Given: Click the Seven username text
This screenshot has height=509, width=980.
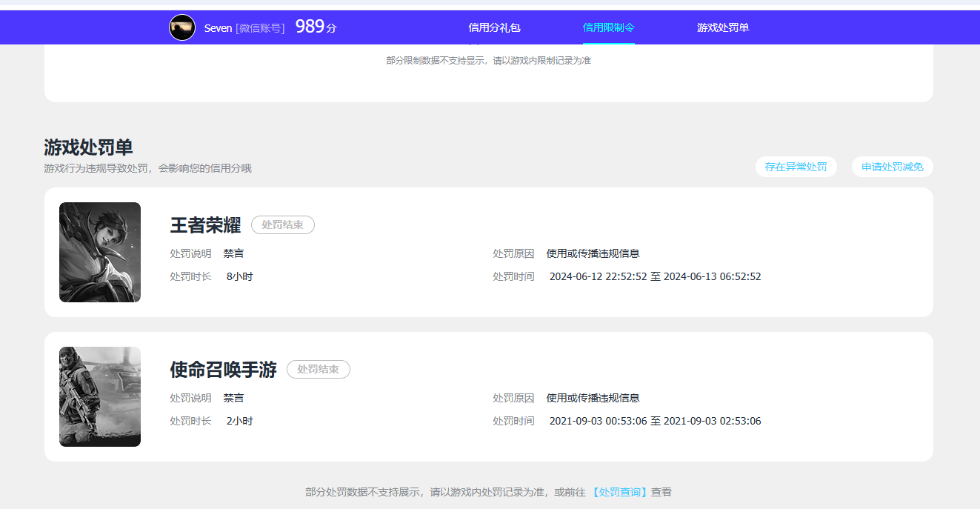Looking at the screenshot, I should (x=219, y=28).
